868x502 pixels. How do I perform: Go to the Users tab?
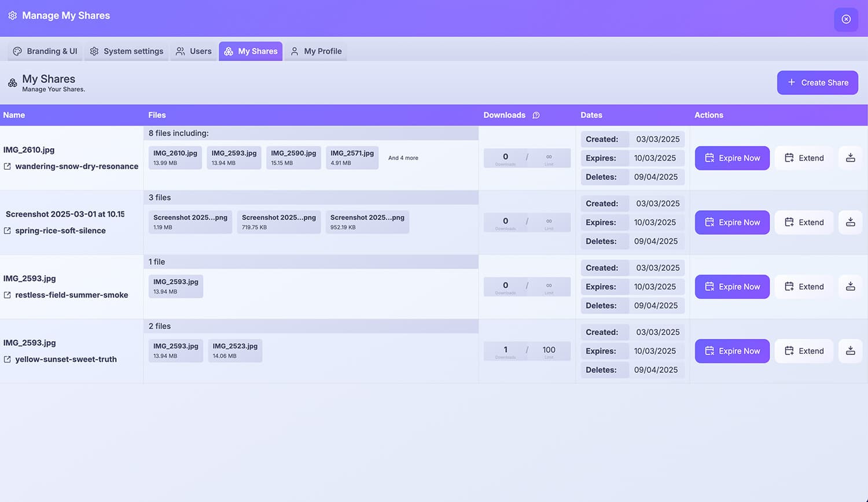(193, 51)
